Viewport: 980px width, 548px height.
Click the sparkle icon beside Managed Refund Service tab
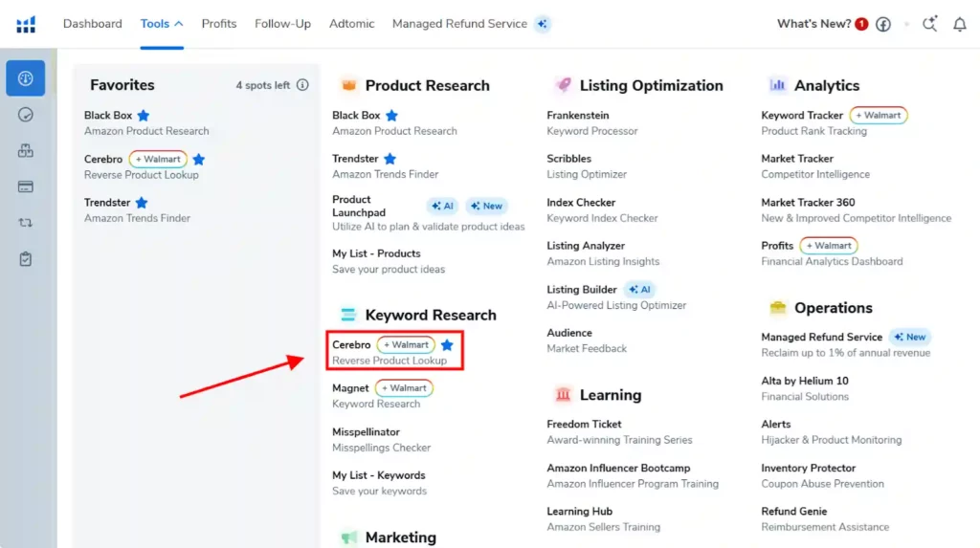pos(543,24)
